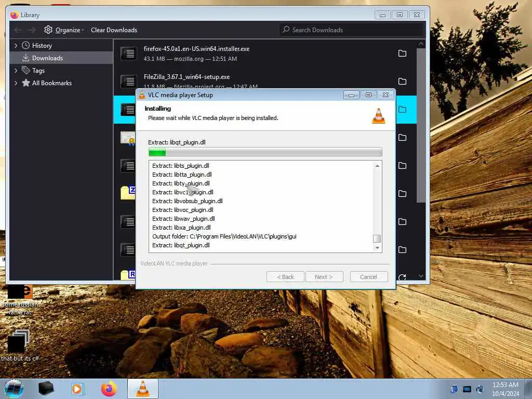The height and width of the screenshot is (399, 532).
Task: Expand the History tree node
Action: (16, 46)
